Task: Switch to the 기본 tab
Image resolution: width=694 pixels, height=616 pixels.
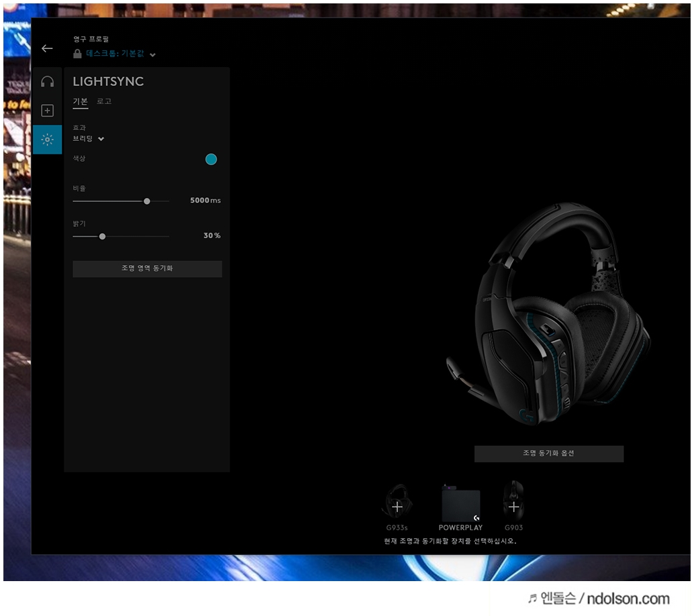Action: (x=81, y=101)
